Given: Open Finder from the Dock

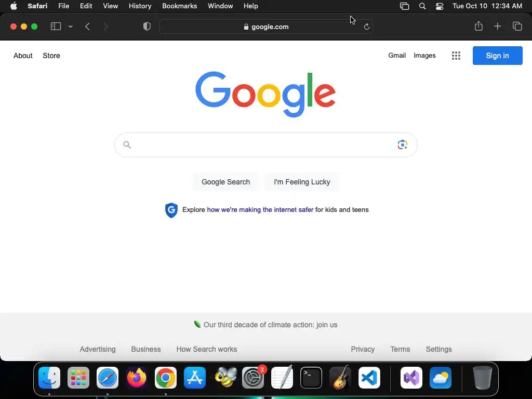Looking at the screenshot, I should (x=49, y=378).
